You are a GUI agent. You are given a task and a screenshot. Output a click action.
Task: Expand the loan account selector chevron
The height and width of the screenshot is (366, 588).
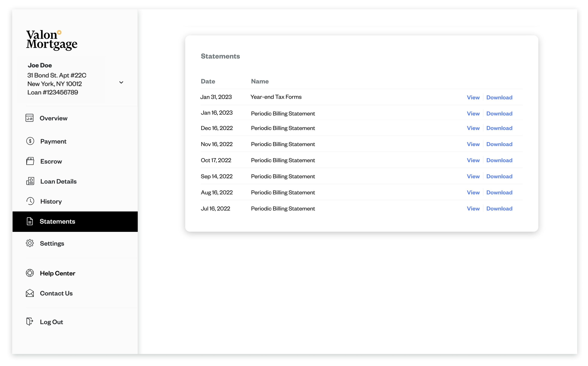coord(121,82)
